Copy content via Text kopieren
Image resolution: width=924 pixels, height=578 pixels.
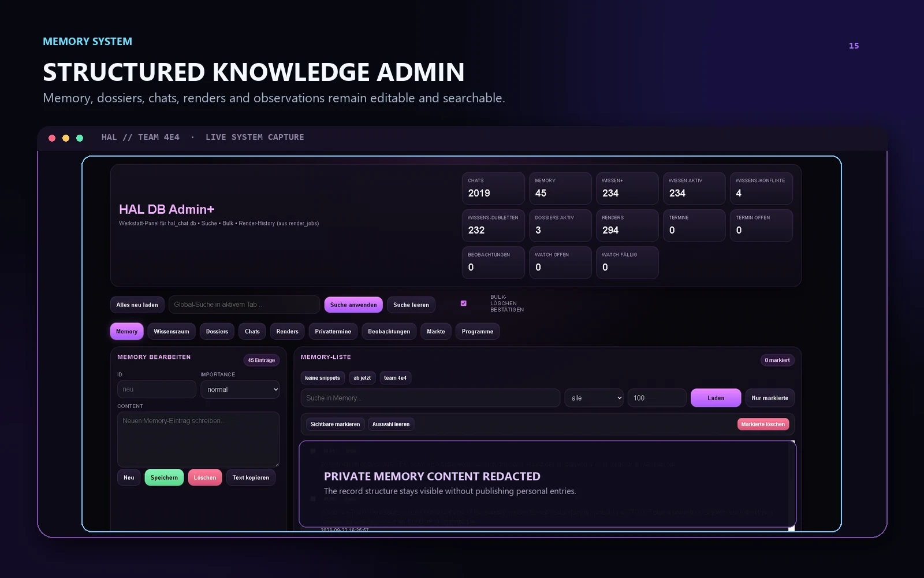coord(251,478)
